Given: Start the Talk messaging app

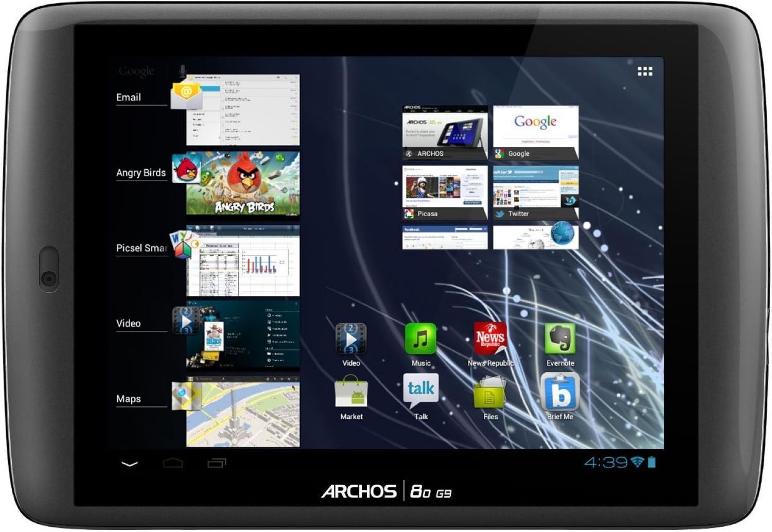Looking at the screenshot, I should point(420,391).
